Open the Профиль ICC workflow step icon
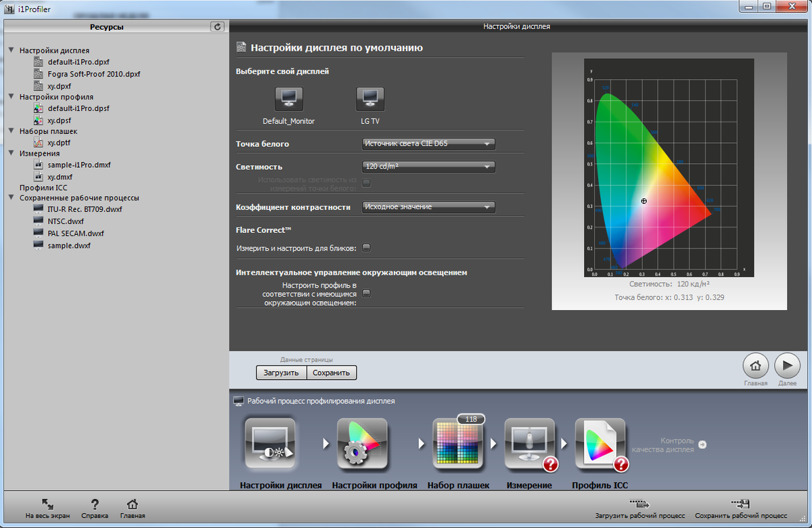 [x=601, y=443]
